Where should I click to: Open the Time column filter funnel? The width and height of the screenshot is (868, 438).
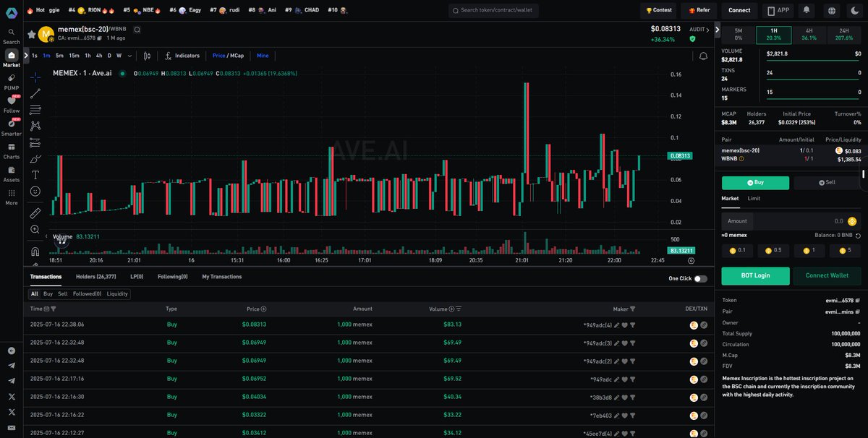[x=55, y=309]
